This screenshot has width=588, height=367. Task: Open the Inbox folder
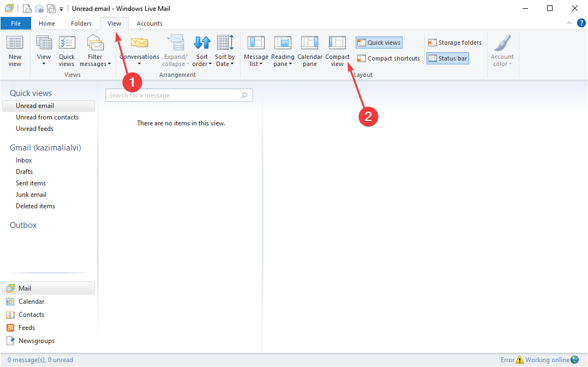(x=23, y=160)
